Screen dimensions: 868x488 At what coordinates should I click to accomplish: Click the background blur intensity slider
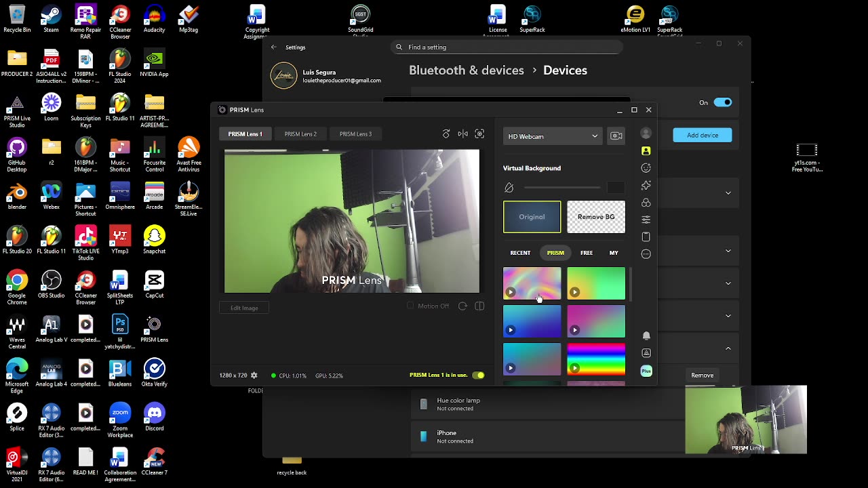(562, 188)
